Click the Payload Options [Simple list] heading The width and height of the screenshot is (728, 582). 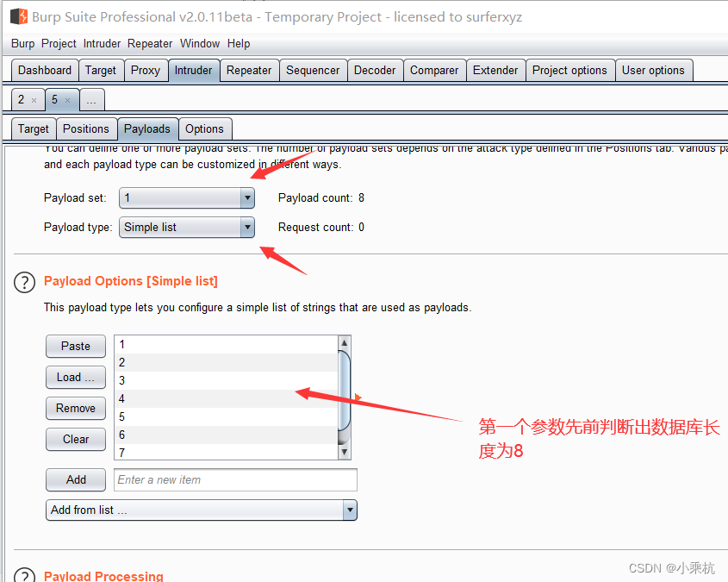coord(131,281)
